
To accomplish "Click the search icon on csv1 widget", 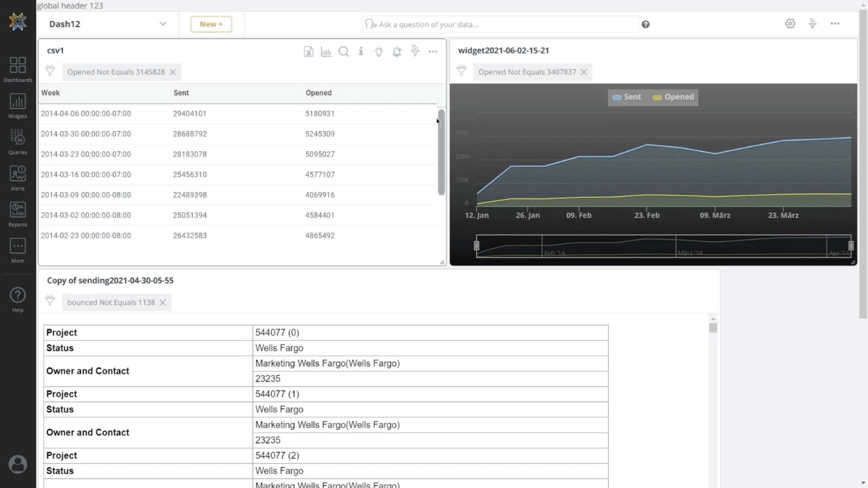I will tap(344, 51).
